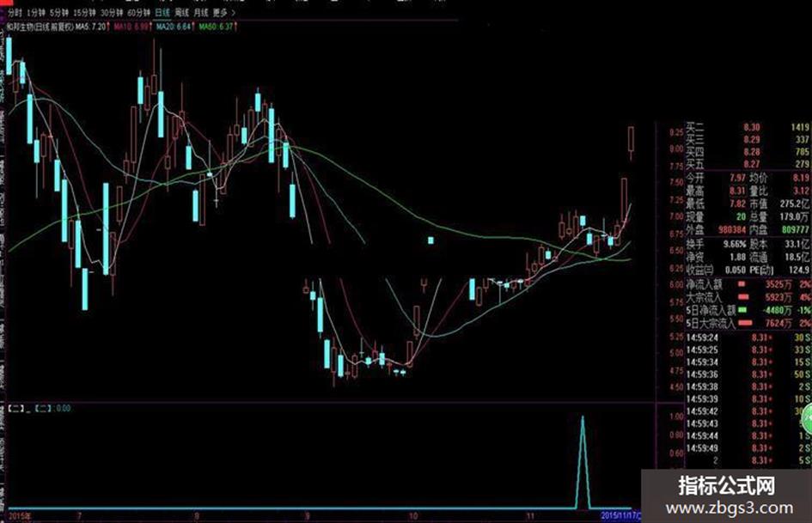Click the 收益(三) value 0.050
The height and width of the screenshot is (523, 812).
736,270
